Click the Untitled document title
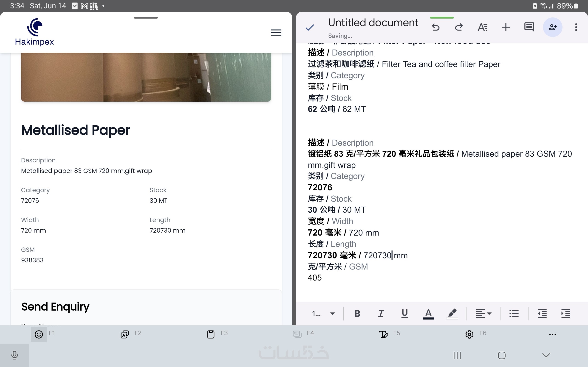Image resolution: width=588 pixels, height=367 pixels. click(x=373, y=23)
